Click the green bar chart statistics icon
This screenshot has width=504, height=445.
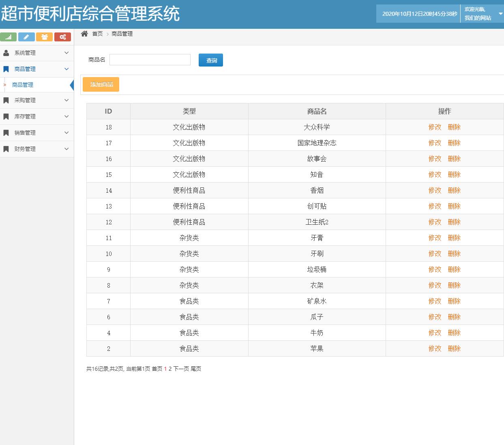(9, 37)
